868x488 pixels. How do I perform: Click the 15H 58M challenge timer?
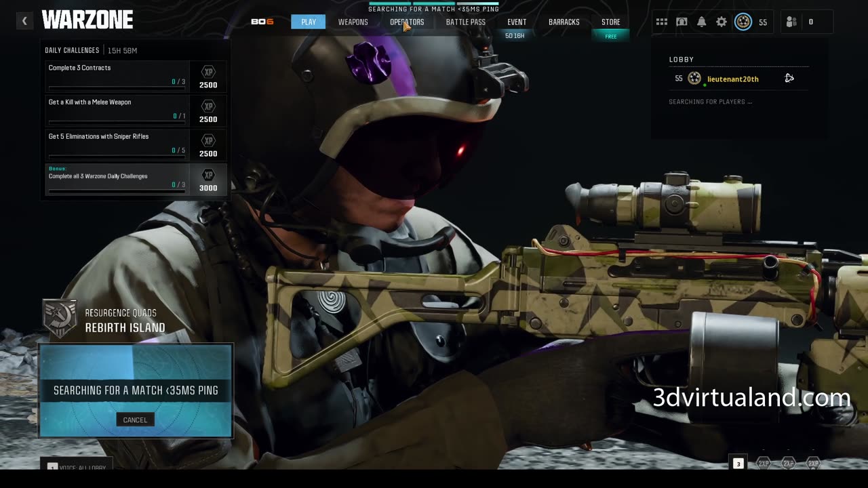coord(122,51)
